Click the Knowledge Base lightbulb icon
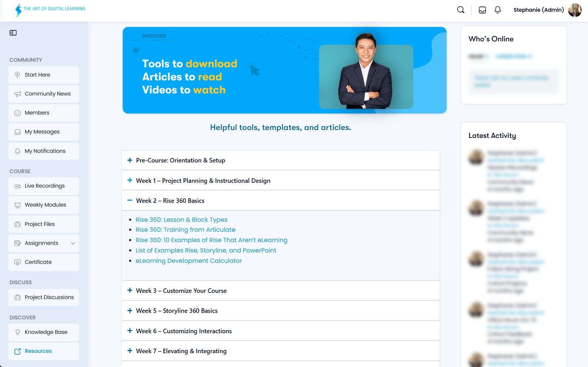Image resolution: width=588 pixels, height=367 pixels. point(18,332)
